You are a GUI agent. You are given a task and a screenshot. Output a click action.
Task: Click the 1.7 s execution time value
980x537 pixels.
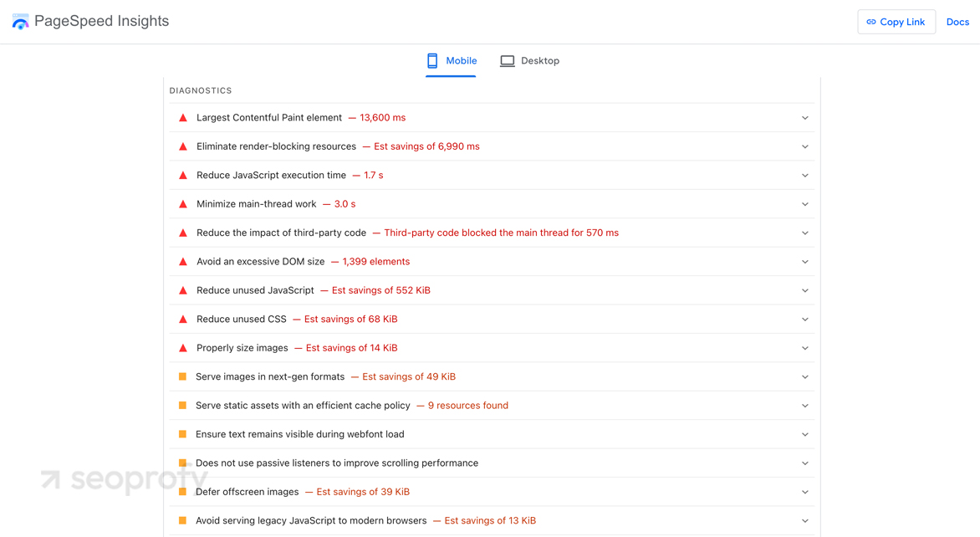pos(374,175)
